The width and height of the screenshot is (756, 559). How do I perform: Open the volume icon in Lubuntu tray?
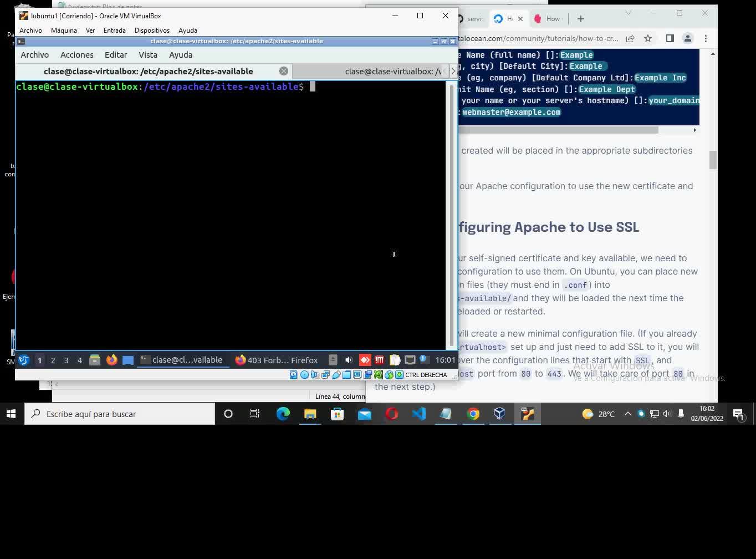pos(349,360)
